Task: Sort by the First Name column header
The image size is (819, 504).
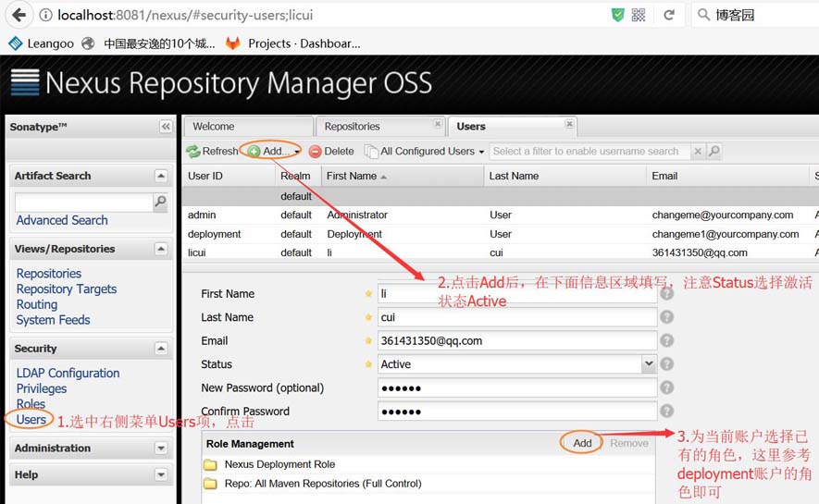Action: coord(403,176)
